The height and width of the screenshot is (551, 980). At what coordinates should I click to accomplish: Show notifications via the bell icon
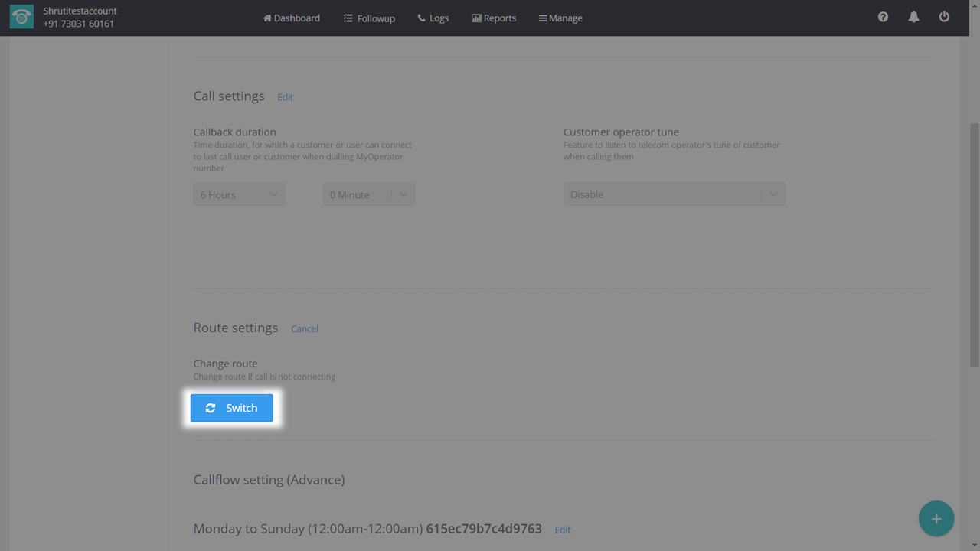913,17
